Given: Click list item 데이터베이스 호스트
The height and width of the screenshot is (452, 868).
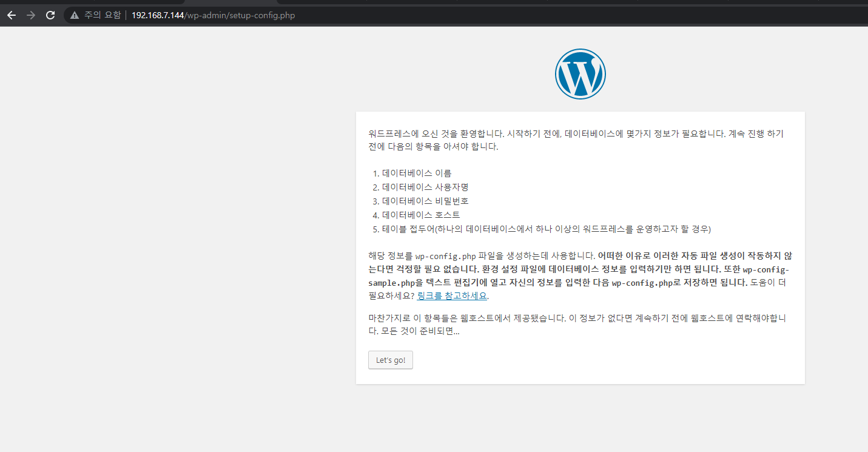Looking at the screenshot, I should pyautogui.click(x=421, y=215).
